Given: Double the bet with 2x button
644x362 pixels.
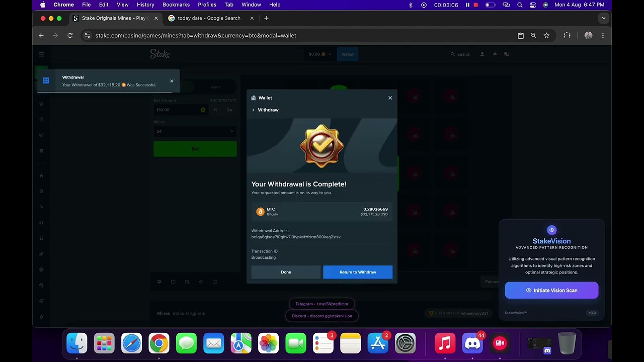Looking at the screenshot, I should click(x=229, y=110).
